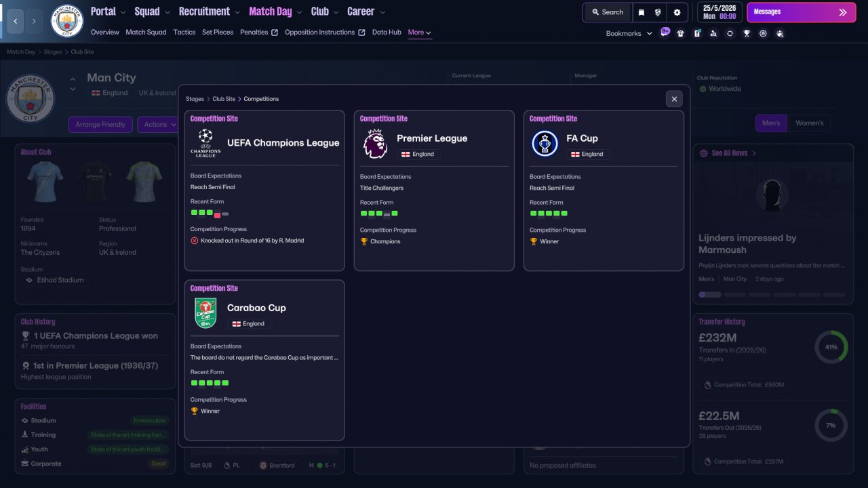Open the tactics board bookmark icon
868x488 pixels.
coord(697,33)
